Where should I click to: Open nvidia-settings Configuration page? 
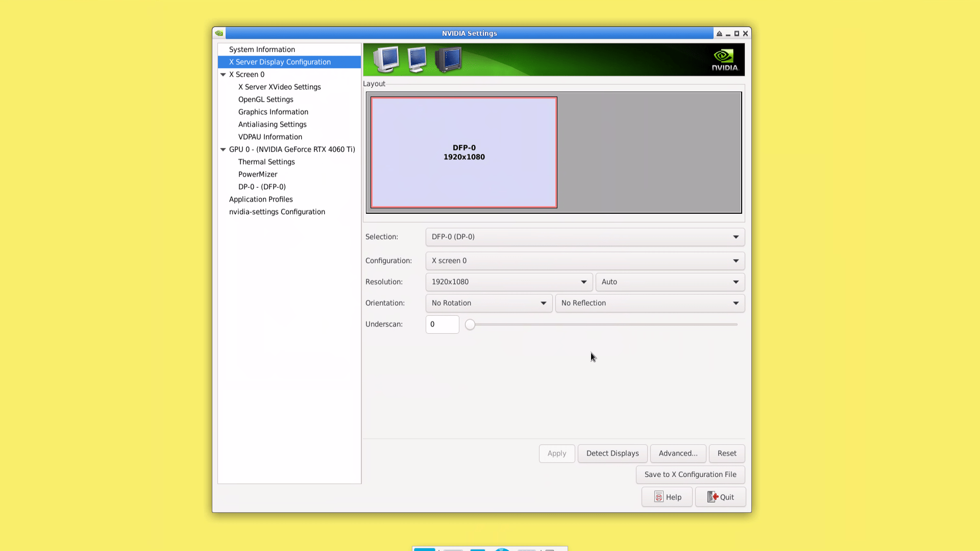coord(277,212)
